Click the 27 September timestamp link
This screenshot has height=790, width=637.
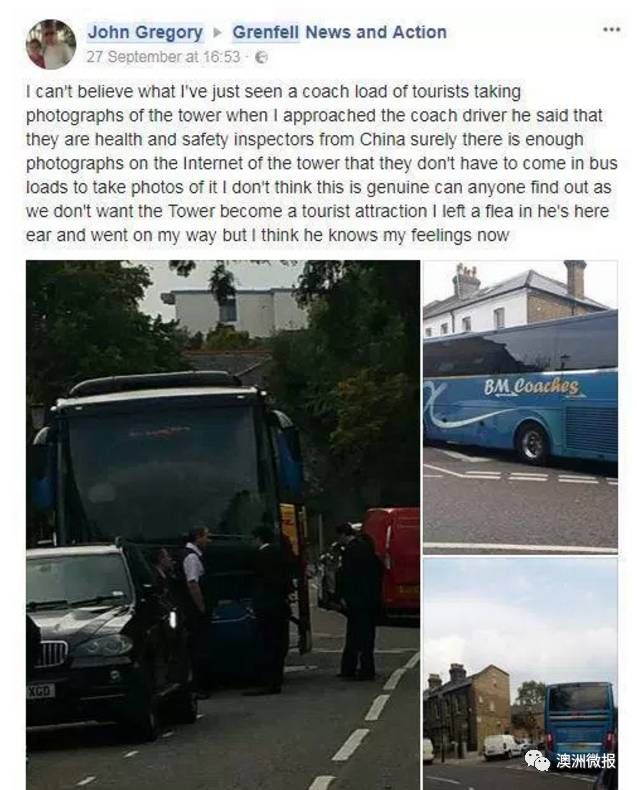coord(163,57)
